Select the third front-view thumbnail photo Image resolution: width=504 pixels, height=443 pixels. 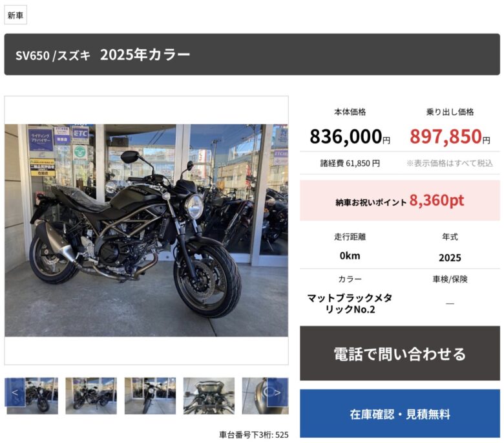click(x=150, y=396)
